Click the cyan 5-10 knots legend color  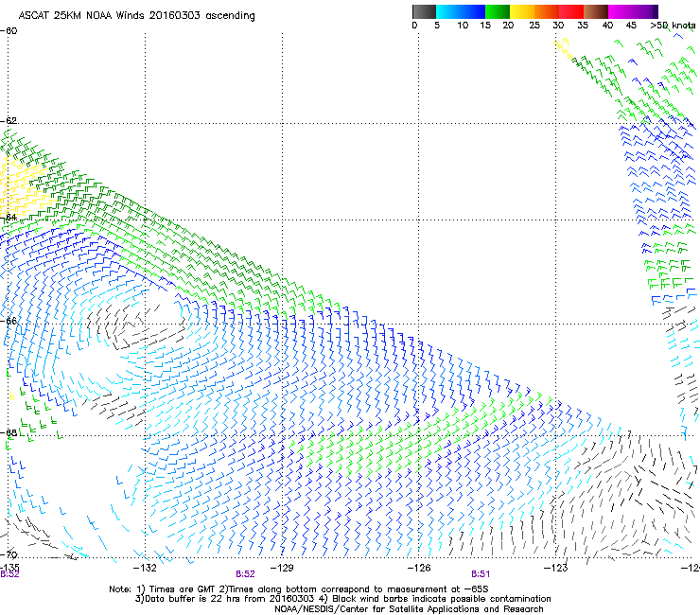tap(448, 11)
